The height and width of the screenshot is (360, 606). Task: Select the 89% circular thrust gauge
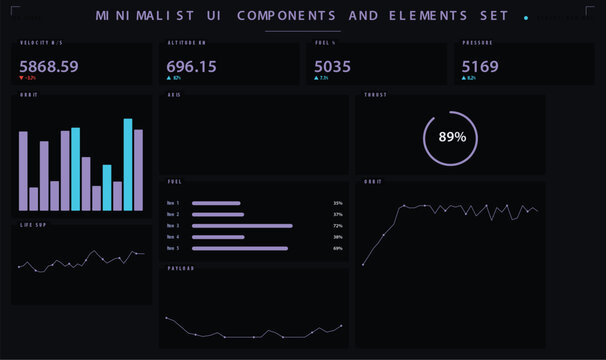450,138
